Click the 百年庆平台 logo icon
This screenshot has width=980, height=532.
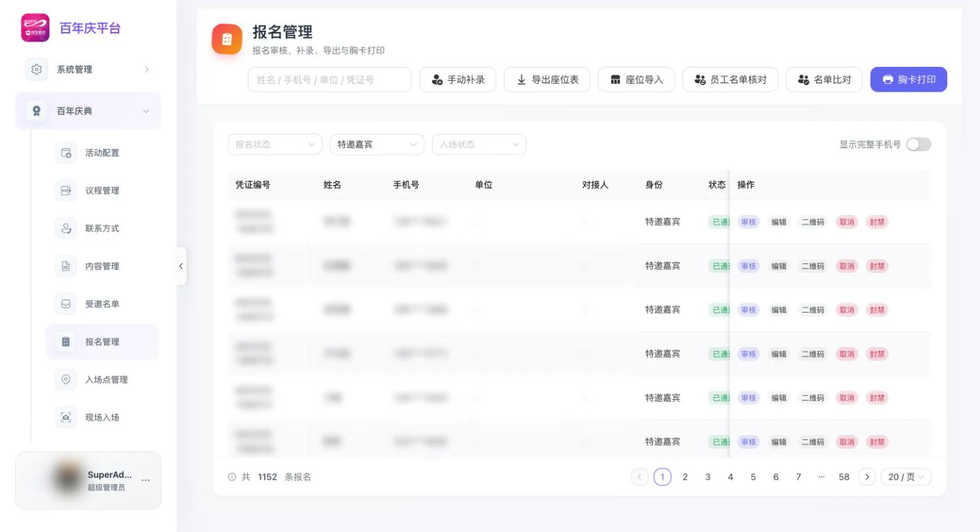coord(35,28)
